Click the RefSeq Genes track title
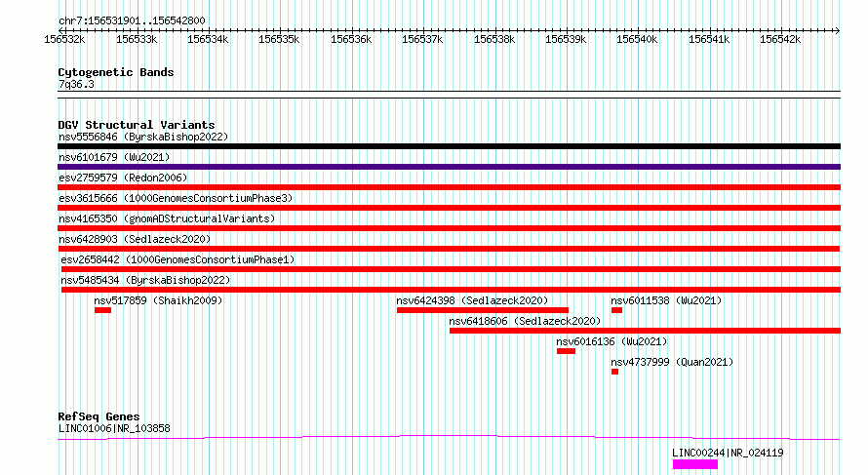The height and width of the screenshot is (475, 868). [99, 416]
